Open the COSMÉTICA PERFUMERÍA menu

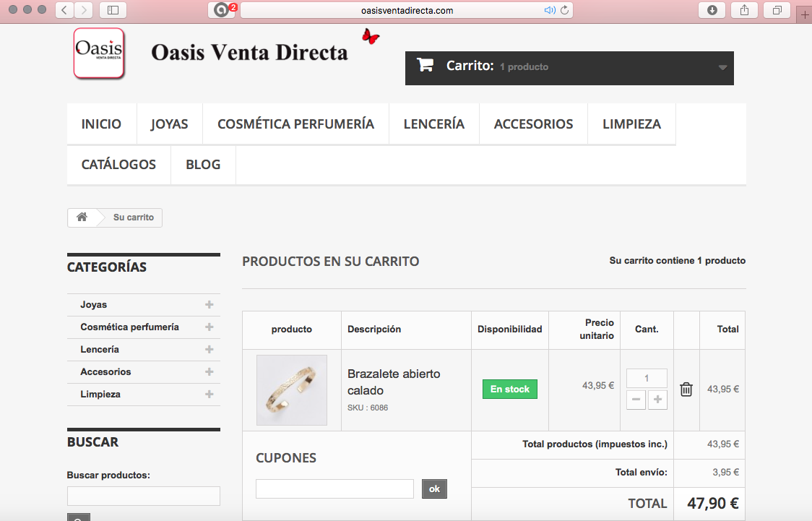coord(295,124)
